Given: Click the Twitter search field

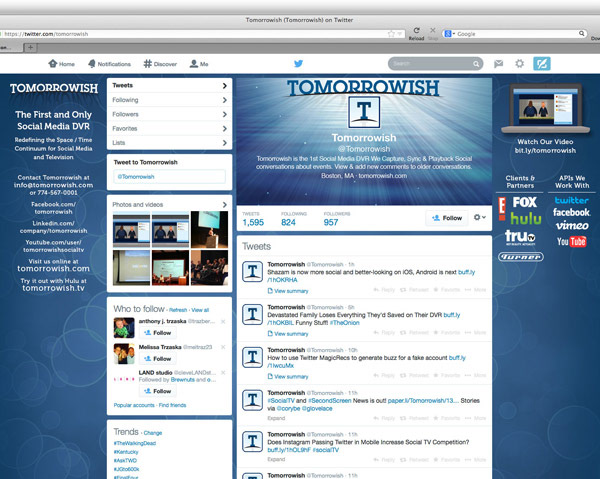Looking at the screenshot, I should (x=432, y=64).
